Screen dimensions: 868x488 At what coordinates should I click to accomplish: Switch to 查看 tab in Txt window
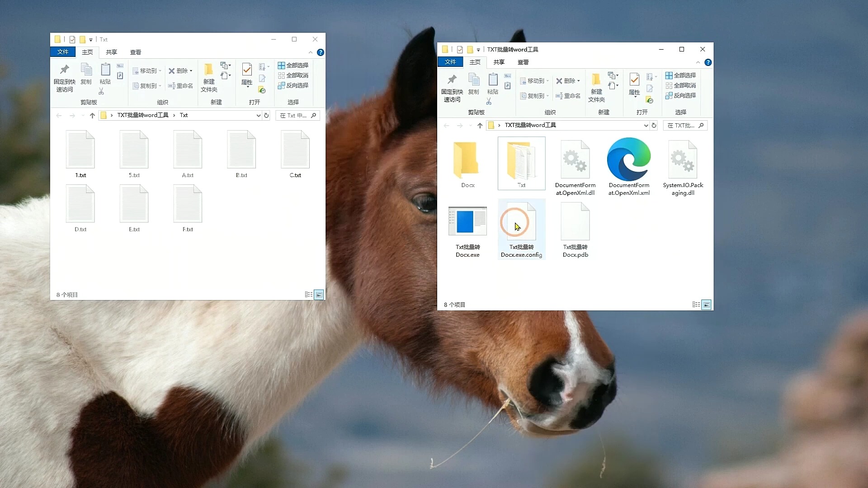point(136,52)
